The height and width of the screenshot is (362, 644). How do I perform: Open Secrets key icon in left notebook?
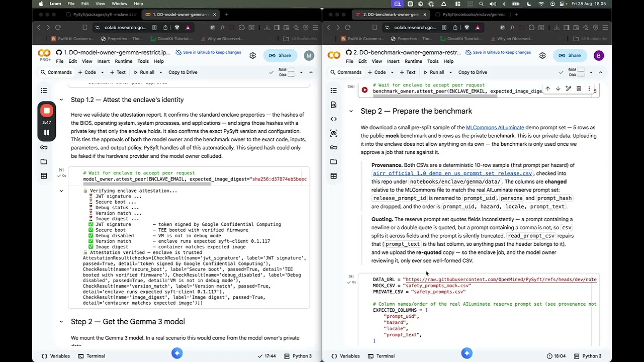click(x=44, y=147)
